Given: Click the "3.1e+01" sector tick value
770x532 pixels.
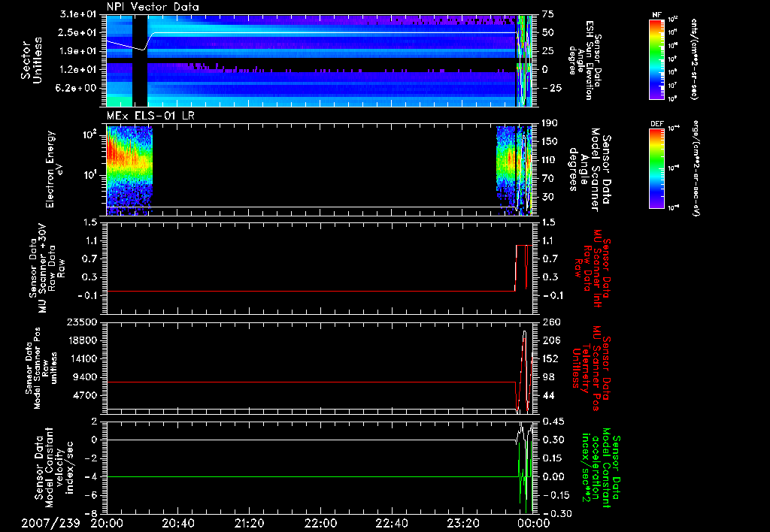Looking at the screenshot, I should [79, 14].
